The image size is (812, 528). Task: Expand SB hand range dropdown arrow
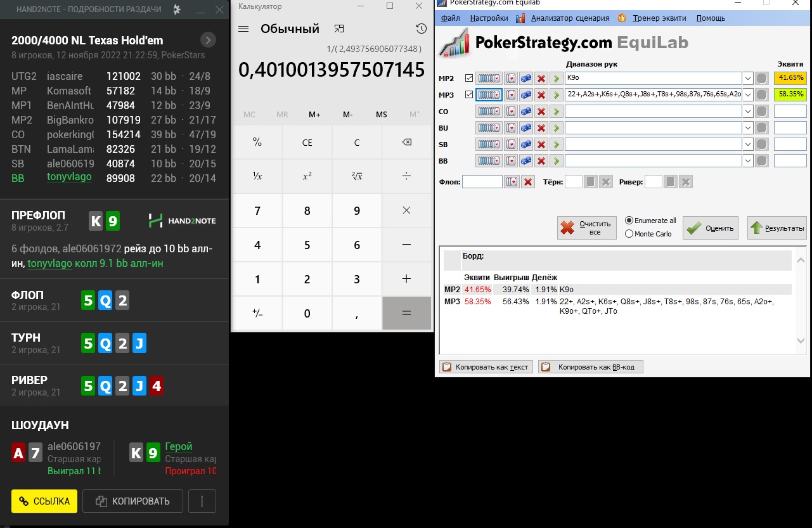tap(748, 145)
